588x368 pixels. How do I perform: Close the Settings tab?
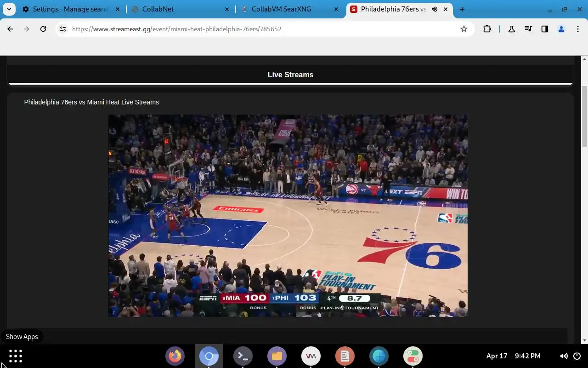tap(118, 9)
